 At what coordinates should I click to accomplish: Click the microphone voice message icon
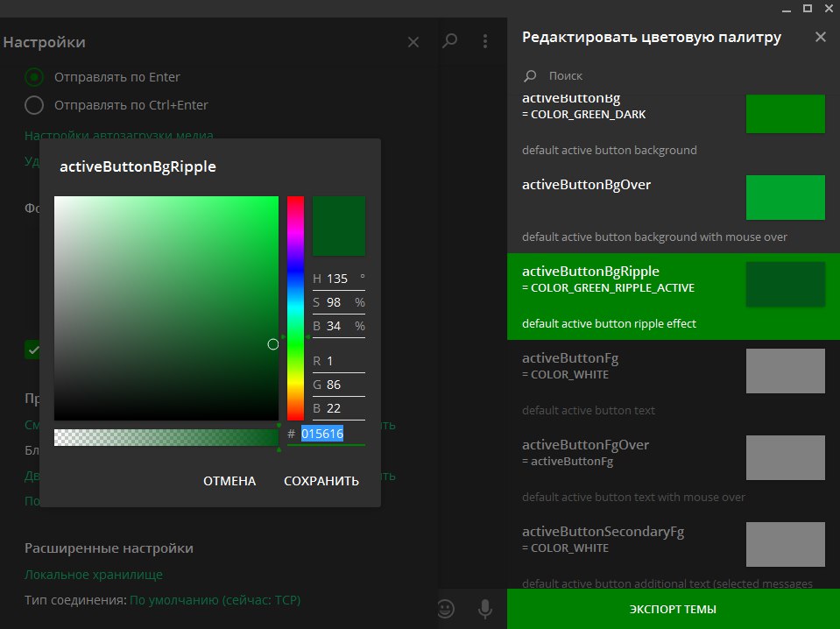click(x=485, y=609)
